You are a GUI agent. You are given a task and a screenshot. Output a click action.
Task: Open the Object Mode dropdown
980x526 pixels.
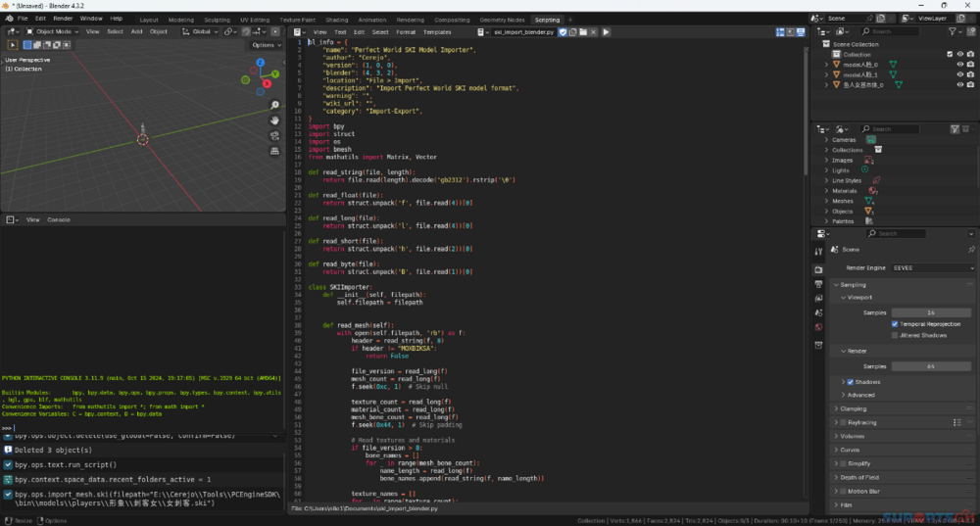click(52, 31)
